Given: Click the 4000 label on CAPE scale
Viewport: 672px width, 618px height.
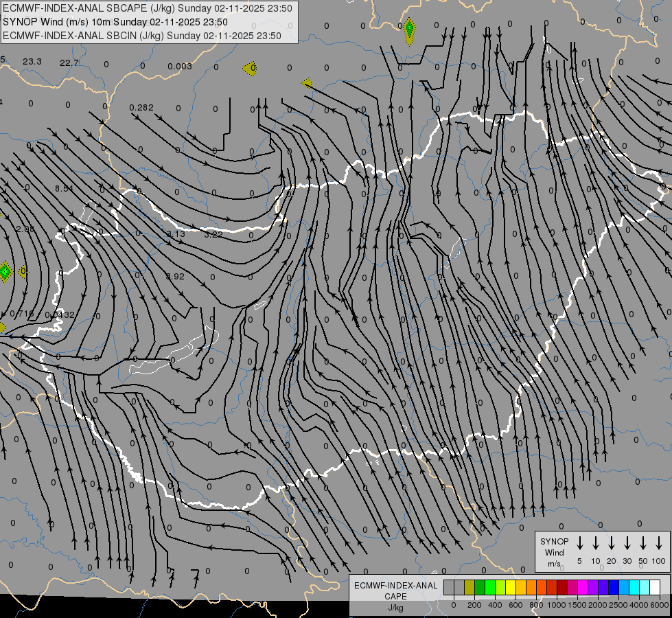Looking at the screenshot, I should (x=639, y=605).
